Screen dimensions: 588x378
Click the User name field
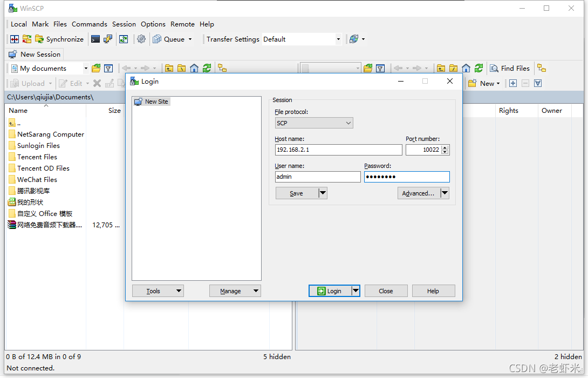tap(318, 177)
